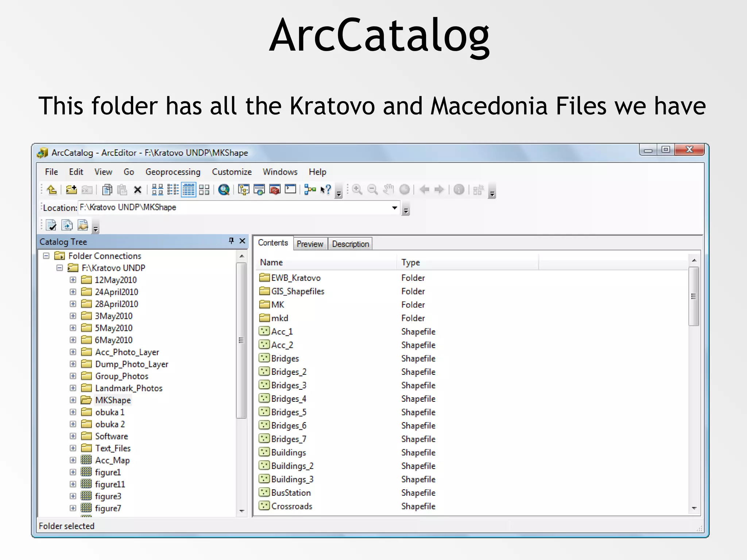The image size is (747, 560).
Task: Click the Full Extent globe icon
Action: point(405,190)
